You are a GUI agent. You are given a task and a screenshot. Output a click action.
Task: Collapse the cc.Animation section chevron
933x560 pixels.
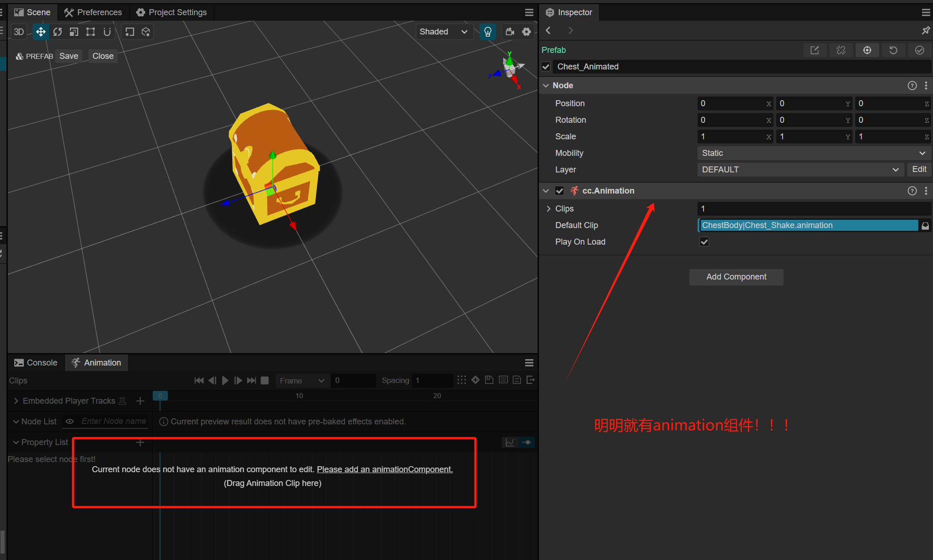pyautogui.click(x=546, y=191)
